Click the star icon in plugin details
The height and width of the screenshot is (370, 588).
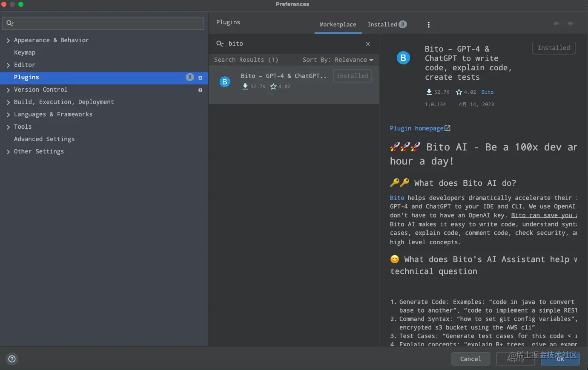(459, 92)
